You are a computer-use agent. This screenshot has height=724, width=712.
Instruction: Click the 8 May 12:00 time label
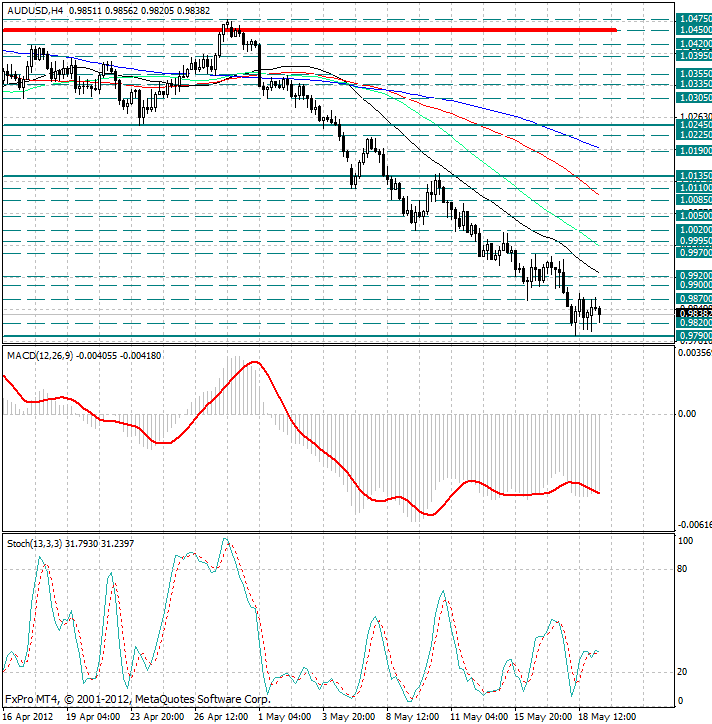413,717
